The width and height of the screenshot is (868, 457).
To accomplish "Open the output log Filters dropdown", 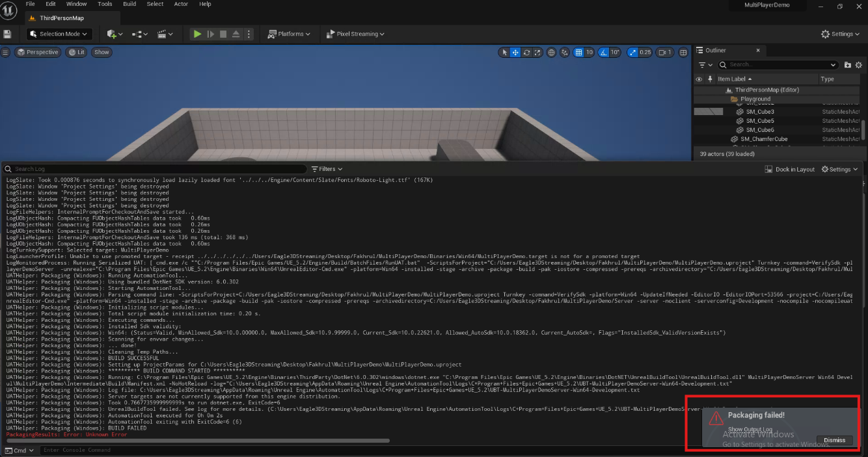I will click(x=327, y=169).
